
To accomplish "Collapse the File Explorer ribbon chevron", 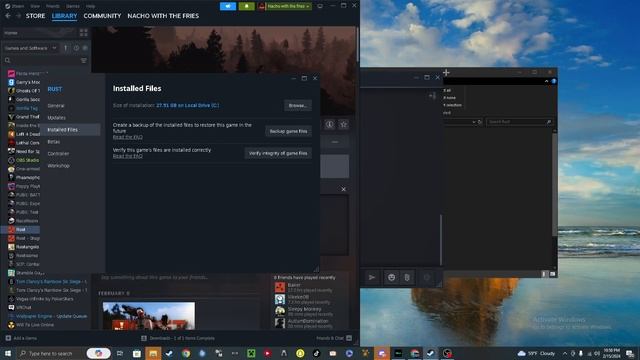I will pos(546,81).
